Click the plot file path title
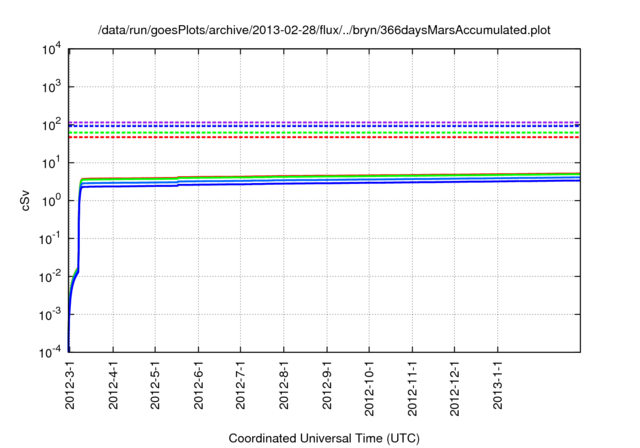This screenshot has width=640, height=448. click(324, 30)
